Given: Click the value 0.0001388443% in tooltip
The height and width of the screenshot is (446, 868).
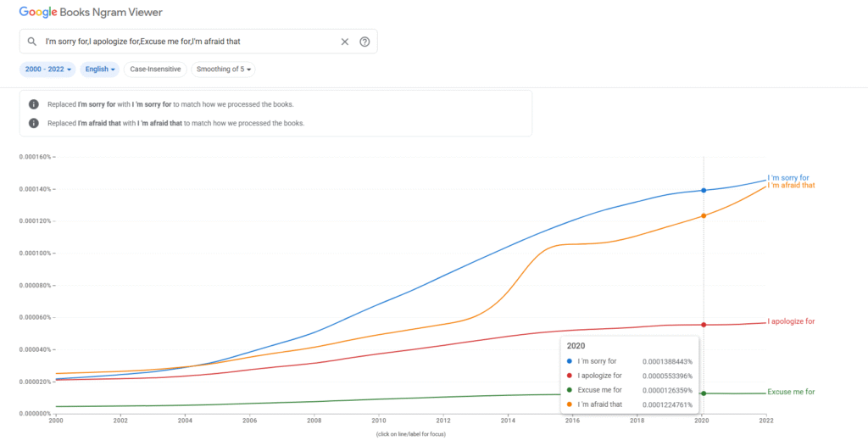Looking at the screenshot, I should (667, 361).
